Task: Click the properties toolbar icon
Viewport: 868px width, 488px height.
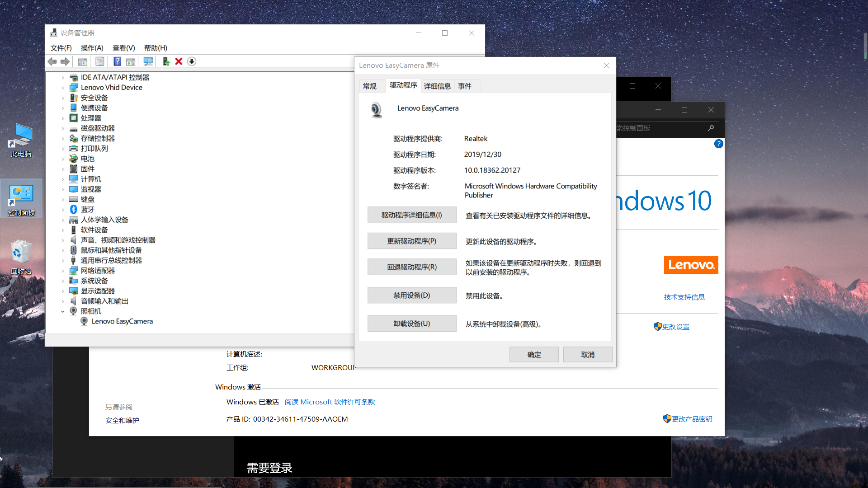Action: [x=100, y=61]
